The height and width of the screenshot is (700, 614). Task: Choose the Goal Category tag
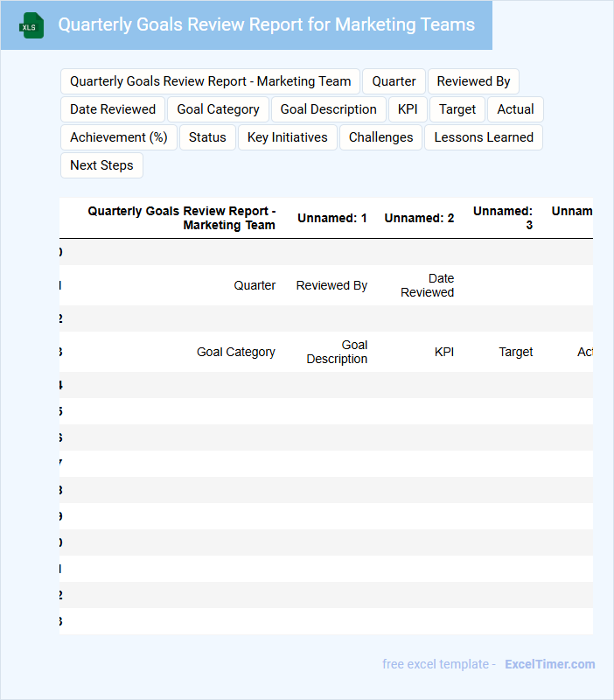(x=218, y=109)
